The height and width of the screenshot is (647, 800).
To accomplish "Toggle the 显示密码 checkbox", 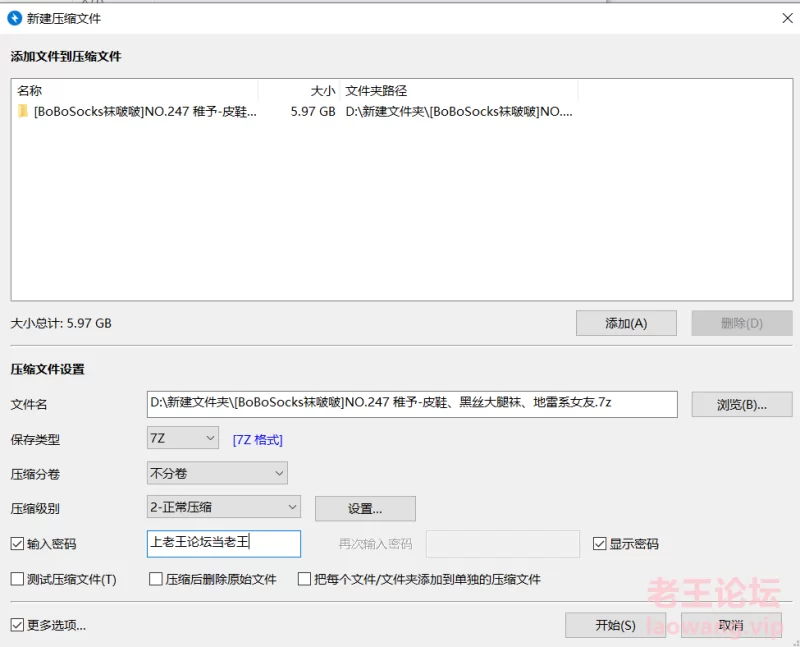I will pos(600,544).
